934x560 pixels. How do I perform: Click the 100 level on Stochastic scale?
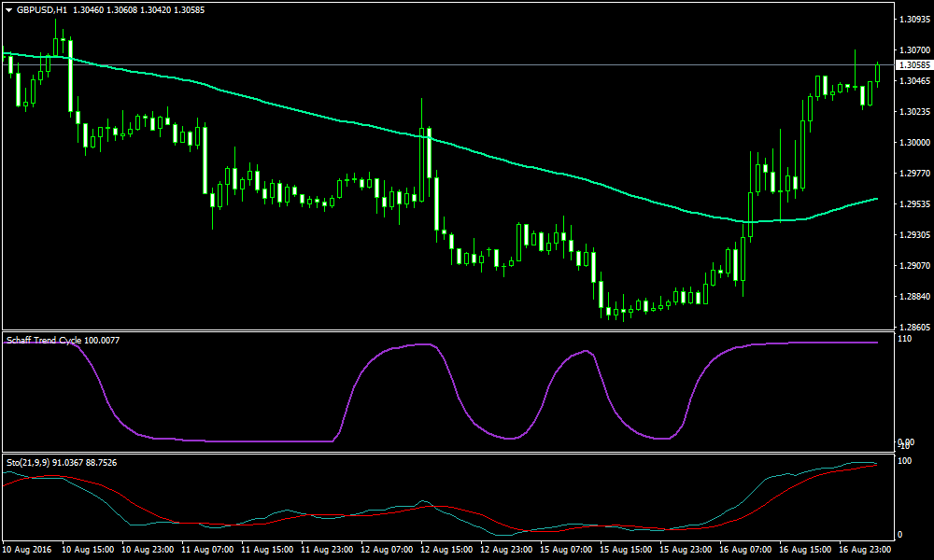(x=903, y=461)
